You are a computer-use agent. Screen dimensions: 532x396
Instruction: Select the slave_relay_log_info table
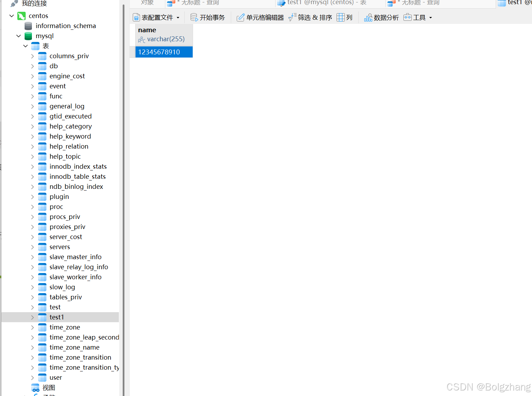pos(79,267)
